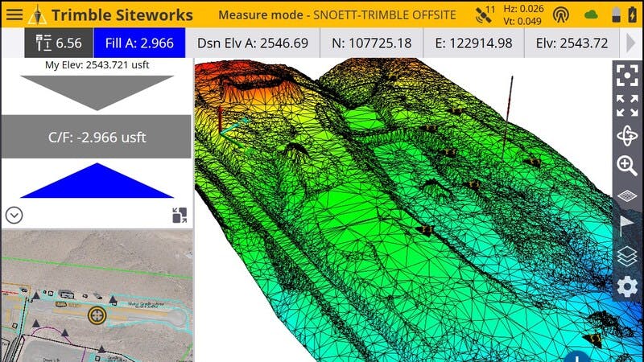Open the GNSS satellite status icon

pos(485,14)
